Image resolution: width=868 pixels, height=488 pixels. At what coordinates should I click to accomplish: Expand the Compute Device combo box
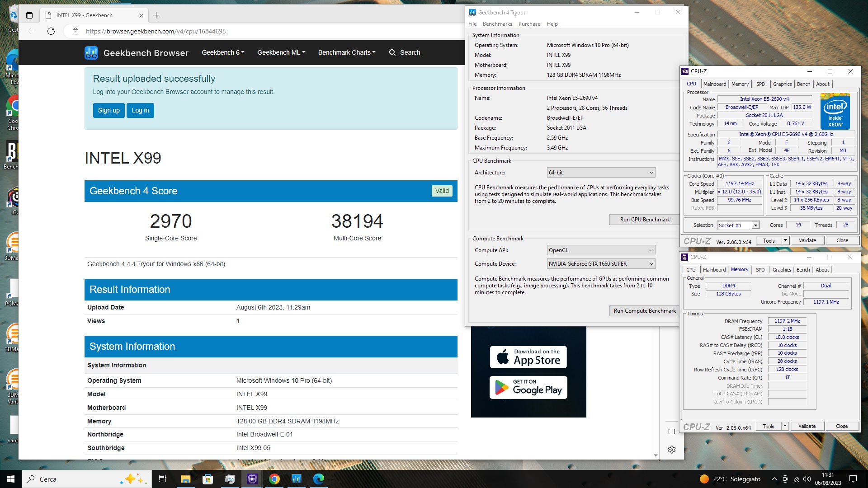coord(601,264)
